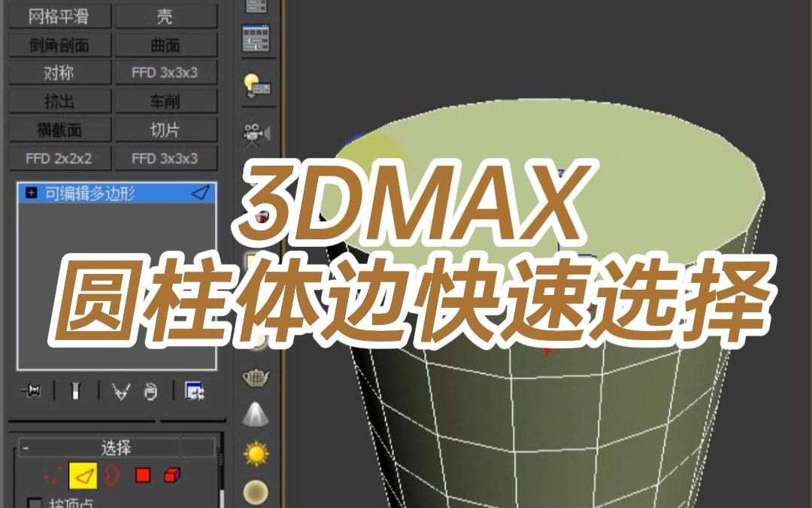Select the highlighted Edge sub-object icon
Viewport: 812px width, 508px height.
83,476
